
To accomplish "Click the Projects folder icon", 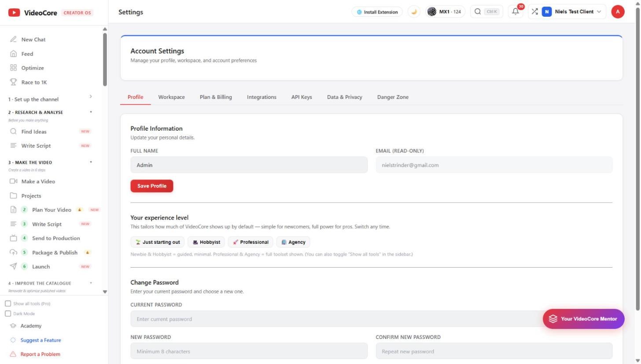I will click(13, 196).
